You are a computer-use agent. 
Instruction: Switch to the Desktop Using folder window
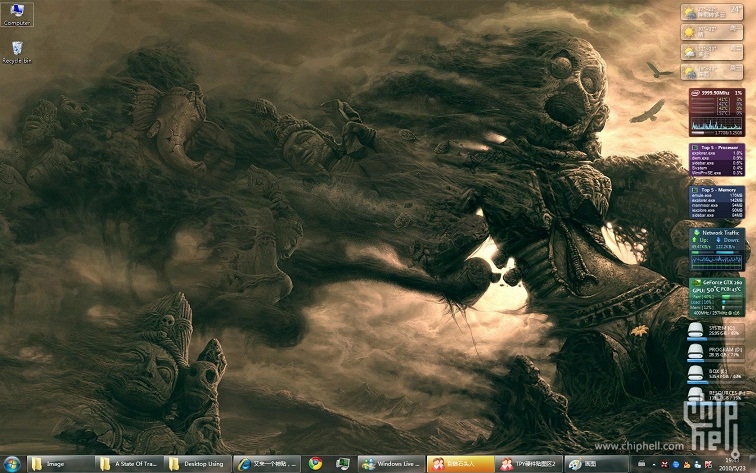198,464
